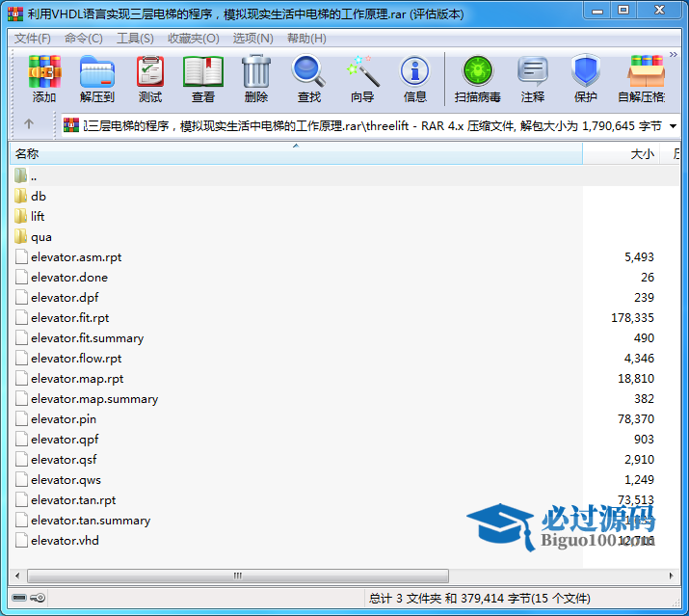Select the file elevator.asm.rpt
Image resolution: width=689 pixels, height=616 pixels.
[76, 256]
